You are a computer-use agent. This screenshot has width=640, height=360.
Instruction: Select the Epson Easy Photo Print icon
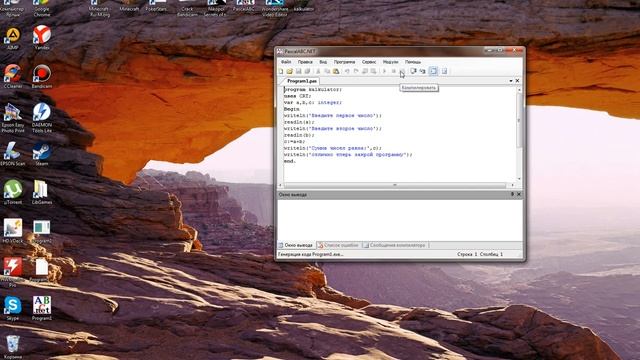pyautogui.click(x=13, y=118)
